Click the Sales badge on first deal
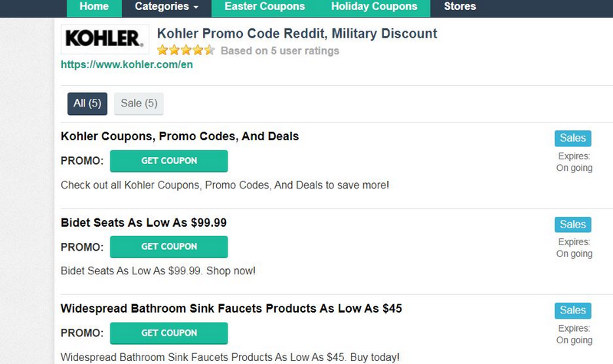The width and height of the screenshot is (613, 364). [x=572, y=139]
